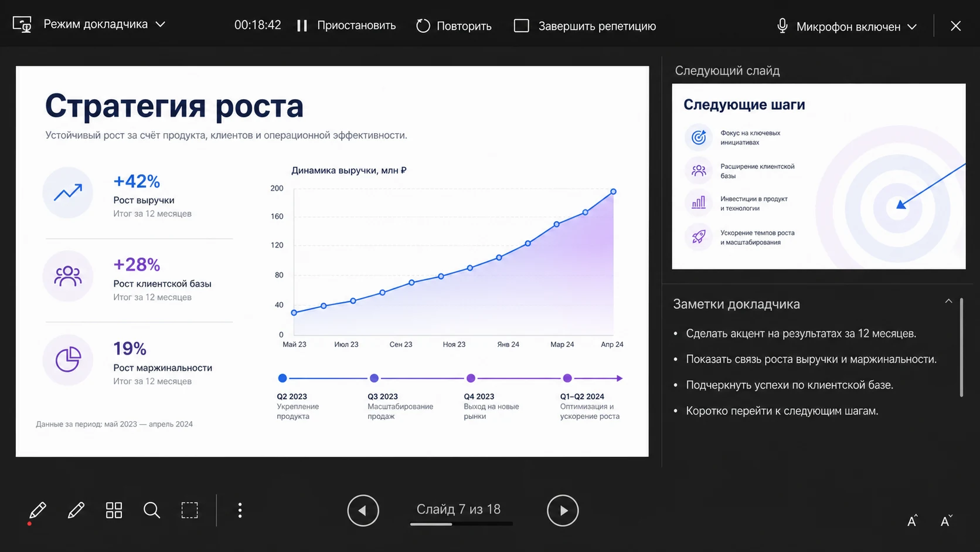This screenshot has height=552, width=980.
Task: Click the '19%' margin growth value
Action: point(130,348)
